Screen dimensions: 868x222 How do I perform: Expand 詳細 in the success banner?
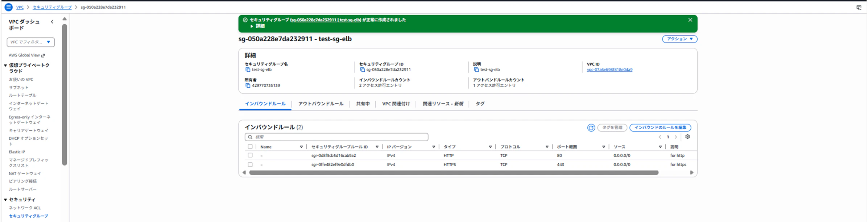point(257,26)
